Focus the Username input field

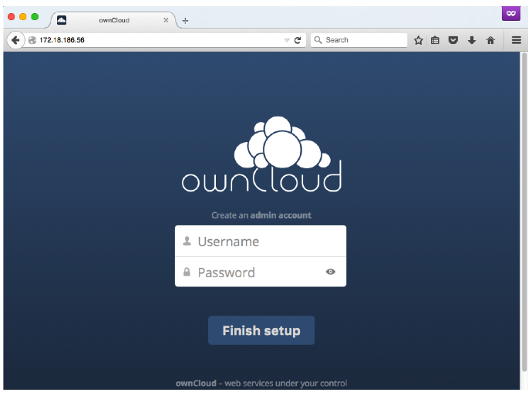pyautogui.click(x=261, y=241)
